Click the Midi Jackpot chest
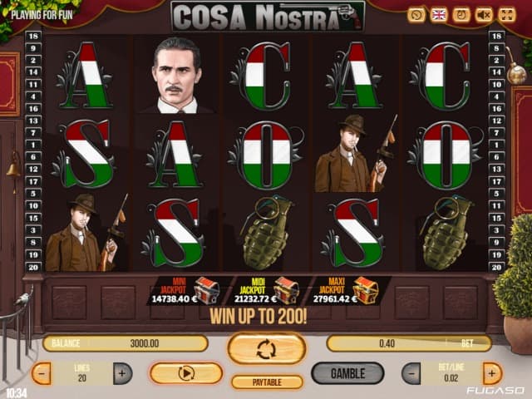The height and width of the screenshot is (399, 532). (x=287, y=290)
